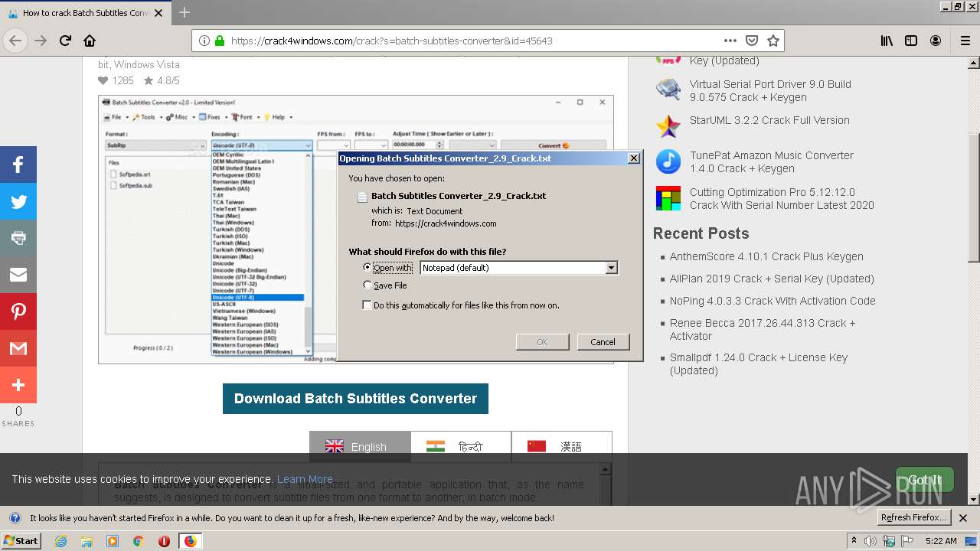The image size is (980, 551).
Task: Share through Gmail icon
Action: 18,348
